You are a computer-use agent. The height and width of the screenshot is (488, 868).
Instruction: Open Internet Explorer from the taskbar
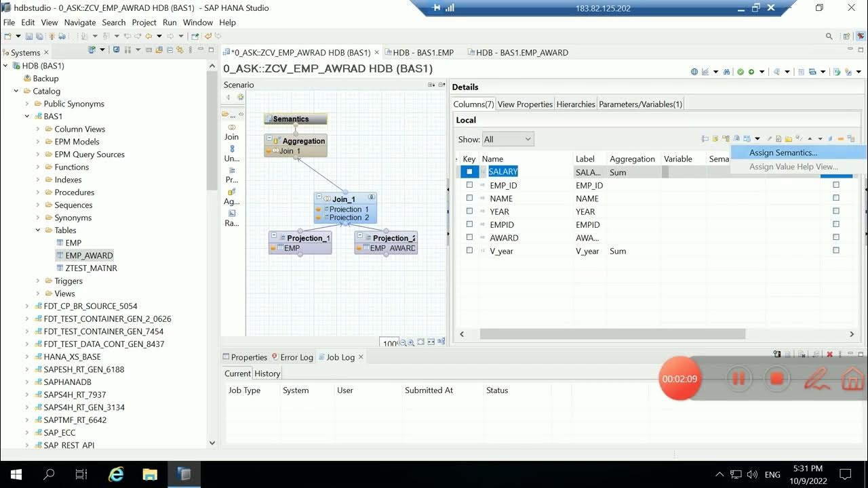point(116,474)
